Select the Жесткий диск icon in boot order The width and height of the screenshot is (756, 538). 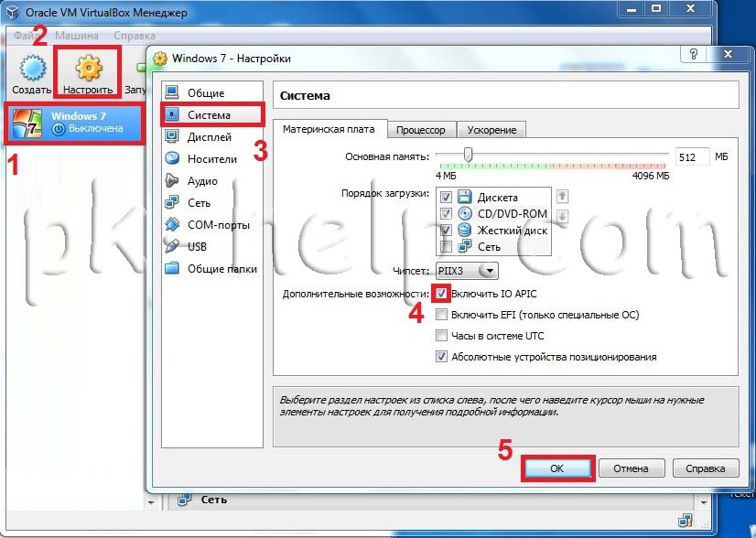click(464, 230)
